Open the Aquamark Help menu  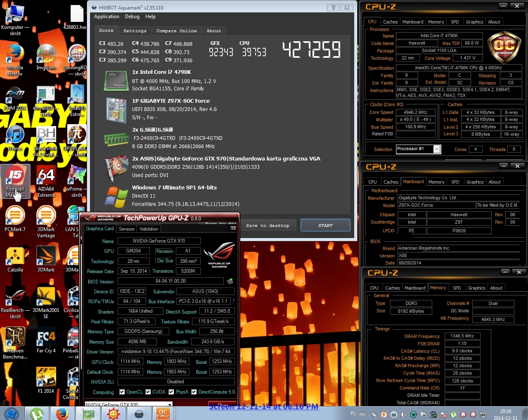pyautogui.click(x=150, y=17)
